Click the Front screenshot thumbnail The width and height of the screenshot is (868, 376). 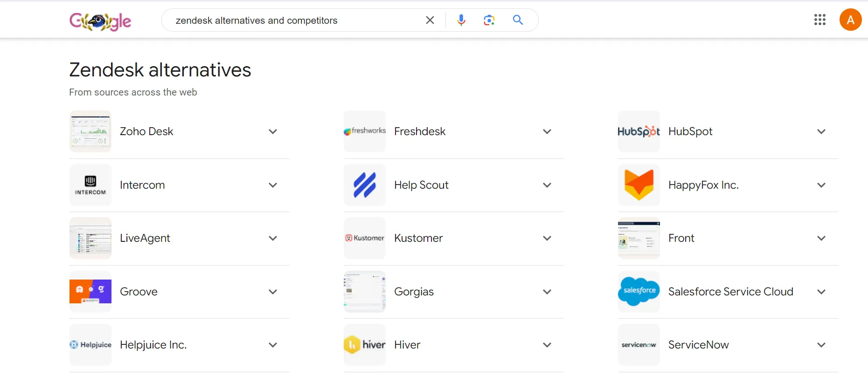(x=639, y=238)
